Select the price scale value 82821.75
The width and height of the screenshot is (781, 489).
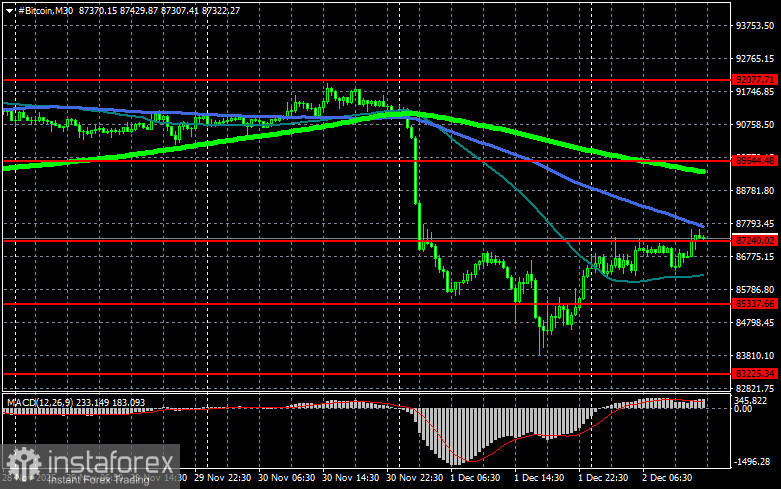point(755,388)
